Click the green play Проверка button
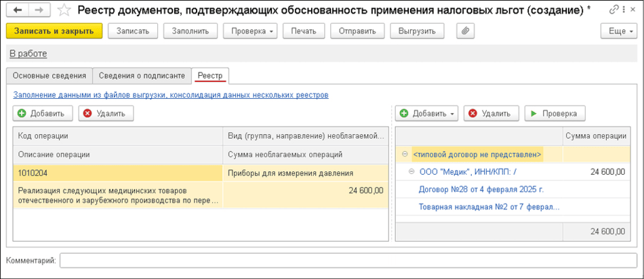This screenshot has width=644, height=279. click(x=555, y=113)
